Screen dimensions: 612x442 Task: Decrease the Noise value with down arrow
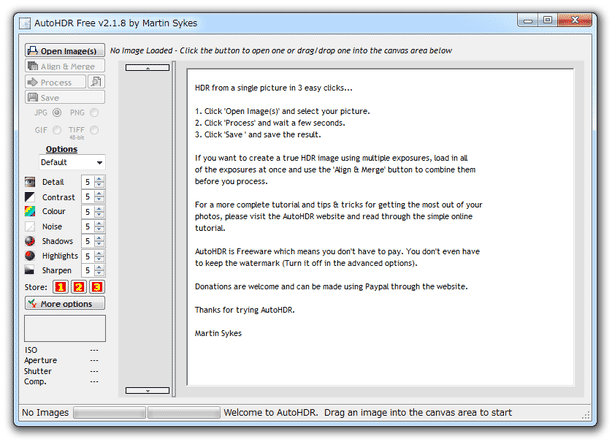coord(100,230)
